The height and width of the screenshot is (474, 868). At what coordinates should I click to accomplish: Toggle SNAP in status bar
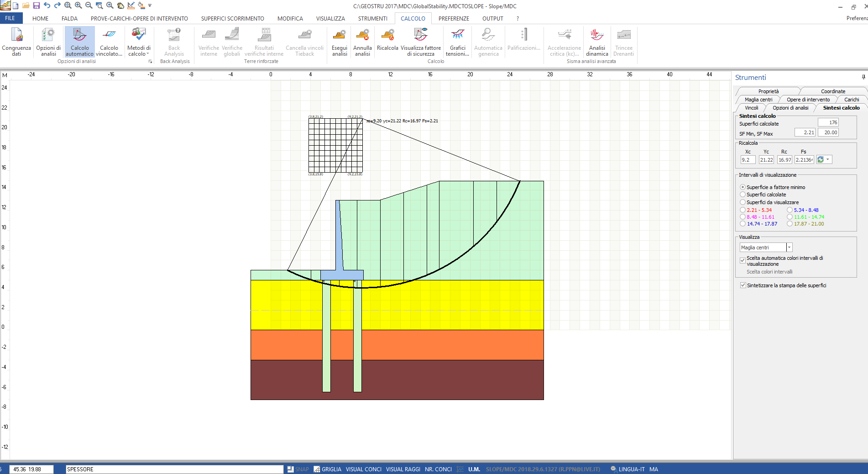click(x=298, y=469)
